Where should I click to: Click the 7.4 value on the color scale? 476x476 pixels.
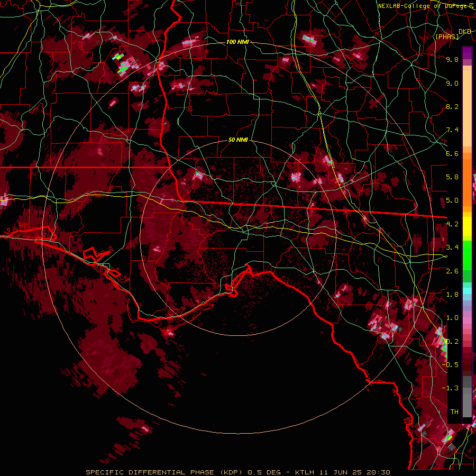[452, 130]
